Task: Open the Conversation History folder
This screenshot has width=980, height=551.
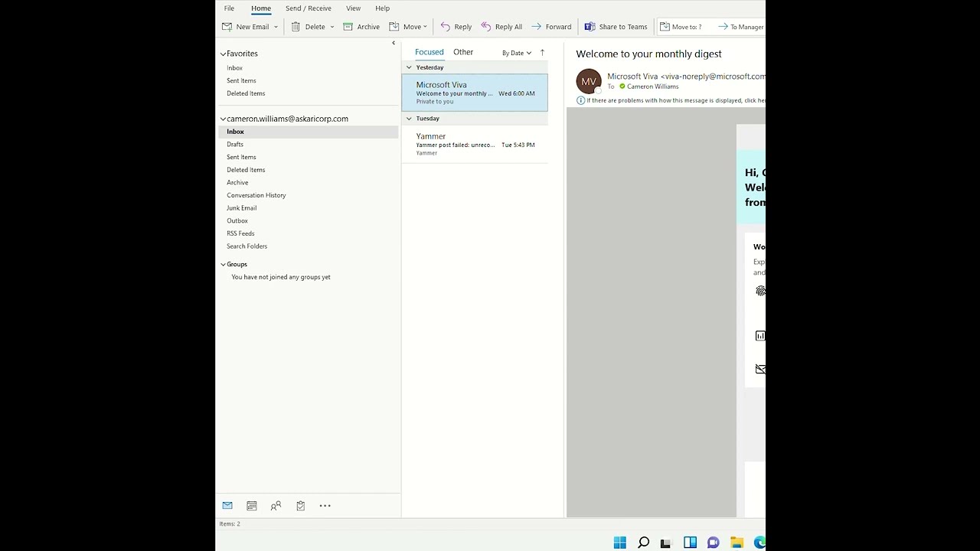Action: point(256,195)
